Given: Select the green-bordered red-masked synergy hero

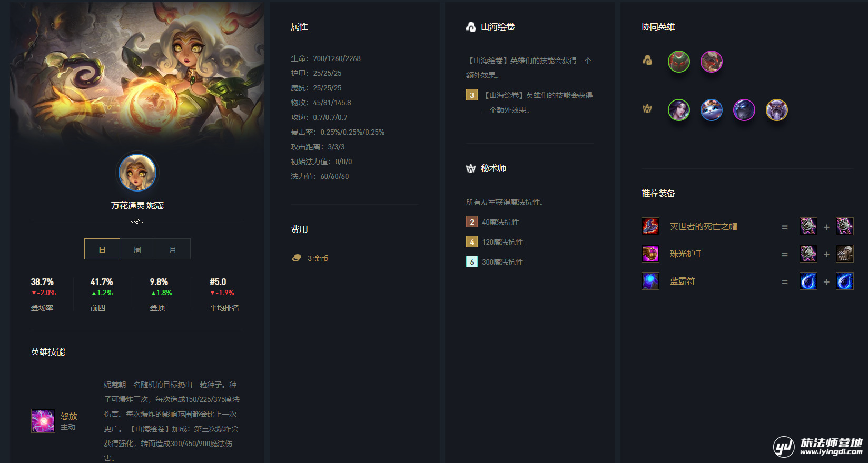Looking at the screenshot, I should pos(679,62).
